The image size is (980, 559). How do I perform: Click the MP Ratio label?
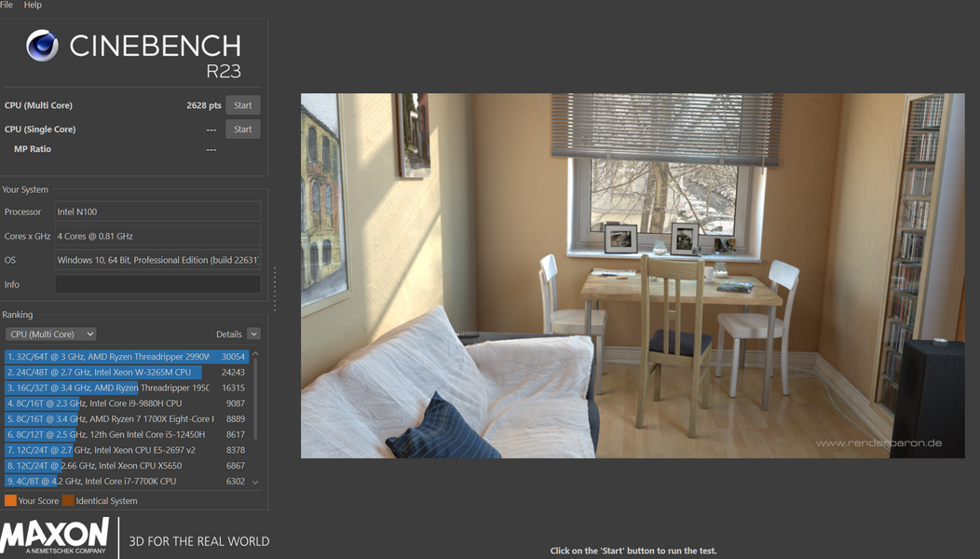33,149
